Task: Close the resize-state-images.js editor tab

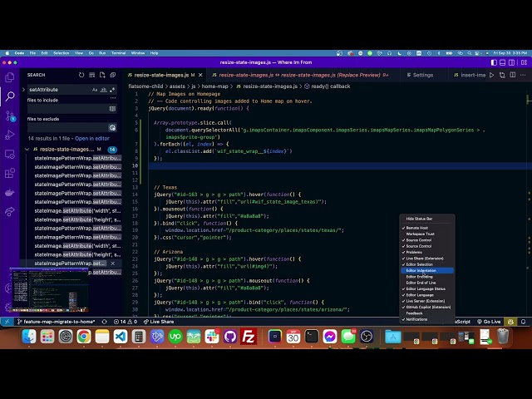Action: click(x=200, y=75)
